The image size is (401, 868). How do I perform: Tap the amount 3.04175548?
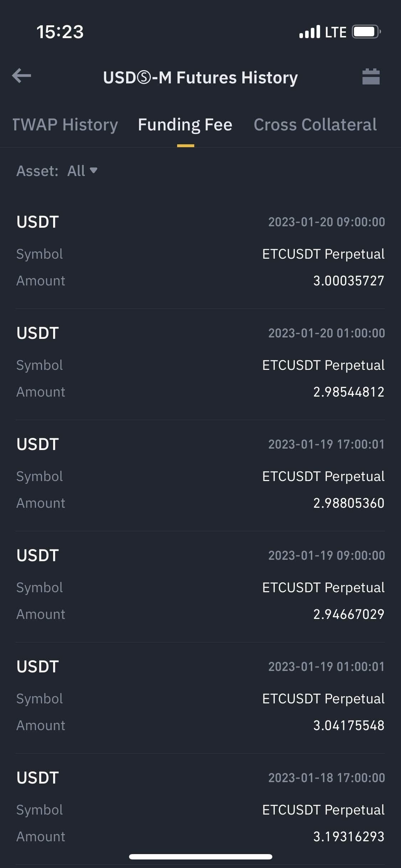(349, 725)
